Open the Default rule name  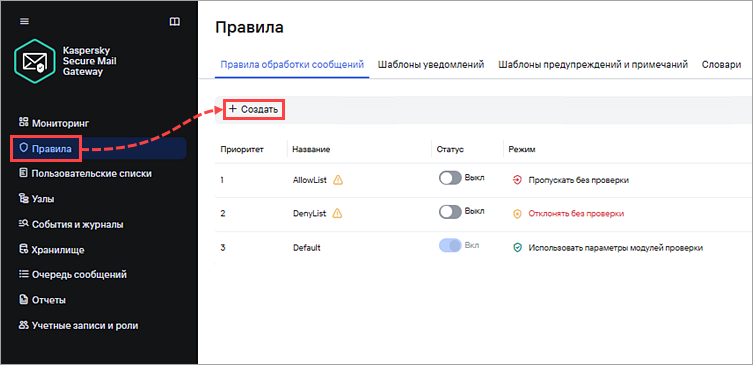(x=306, y=248)
